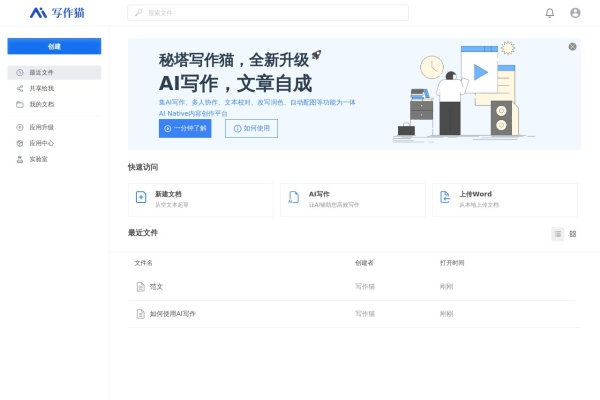Close the upgrade banner
The height and width of the screenshot is (400, 600).
pos(572,47)
